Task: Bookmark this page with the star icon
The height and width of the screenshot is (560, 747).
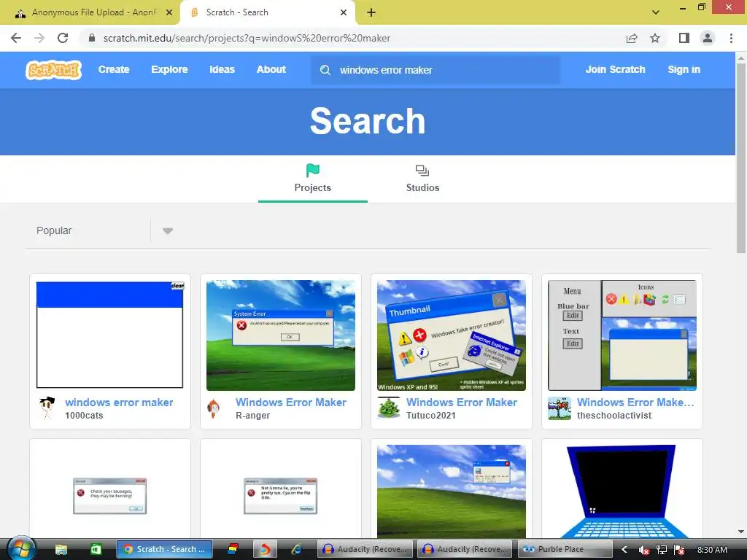Action: tap(655, 38)
